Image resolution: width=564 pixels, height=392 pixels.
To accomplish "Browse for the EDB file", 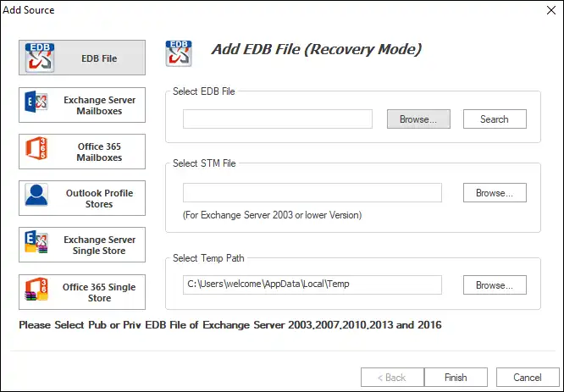I will pos(418,119).
